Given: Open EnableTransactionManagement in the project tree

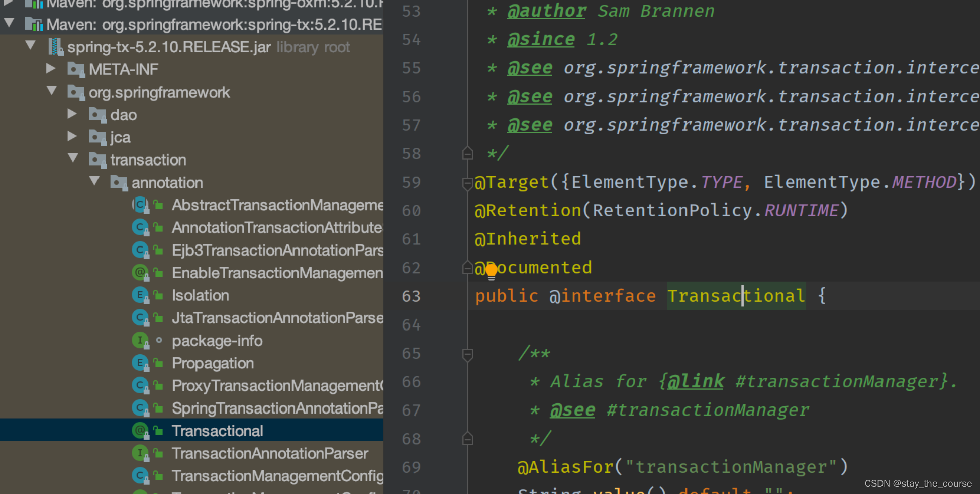Looking at the screenshot, I should tap(278, 273).
